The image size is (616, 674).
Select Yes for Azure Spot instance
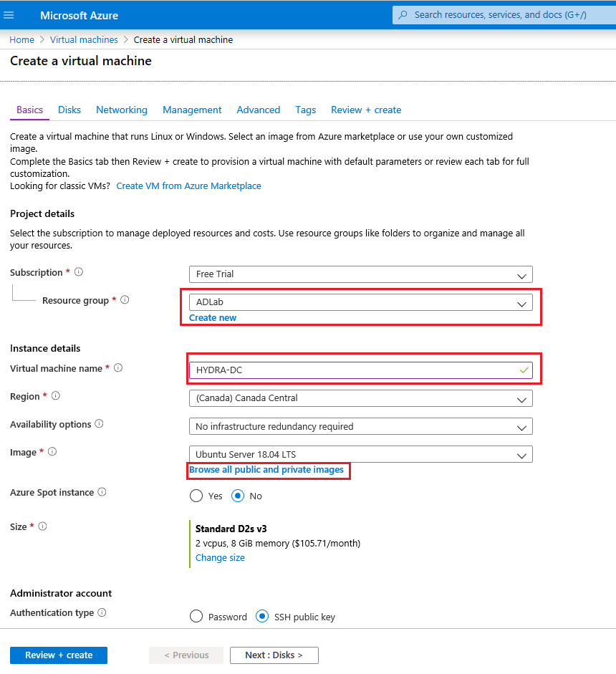196,496
